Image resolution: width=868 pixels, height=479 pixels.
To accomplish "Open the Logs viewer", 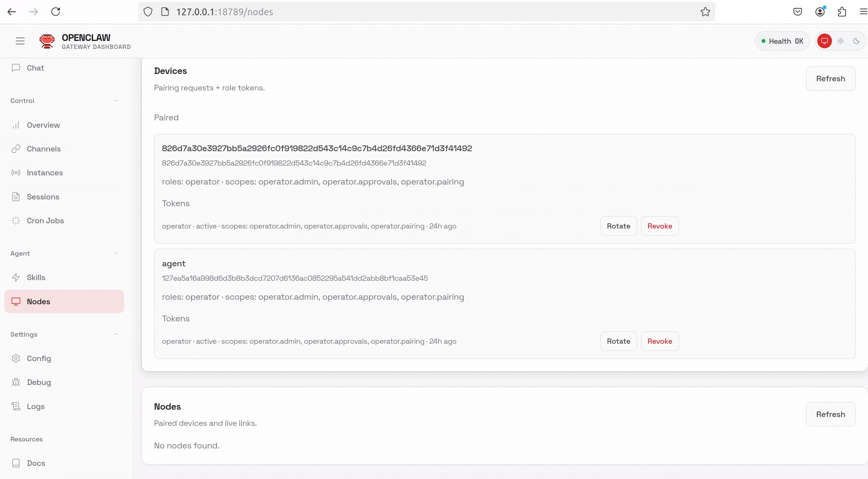I will tap(35, 407).
